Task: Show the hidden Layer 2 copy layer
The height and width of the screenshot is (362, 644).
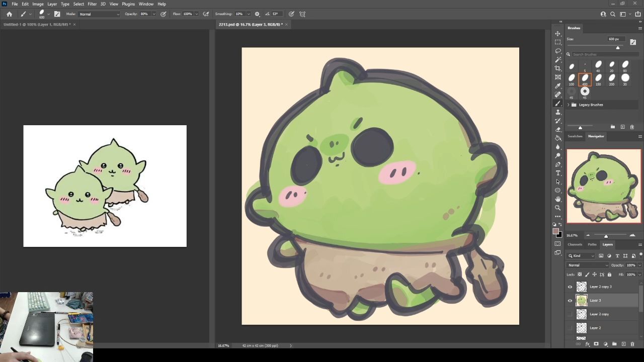Action: pos(570,314)
